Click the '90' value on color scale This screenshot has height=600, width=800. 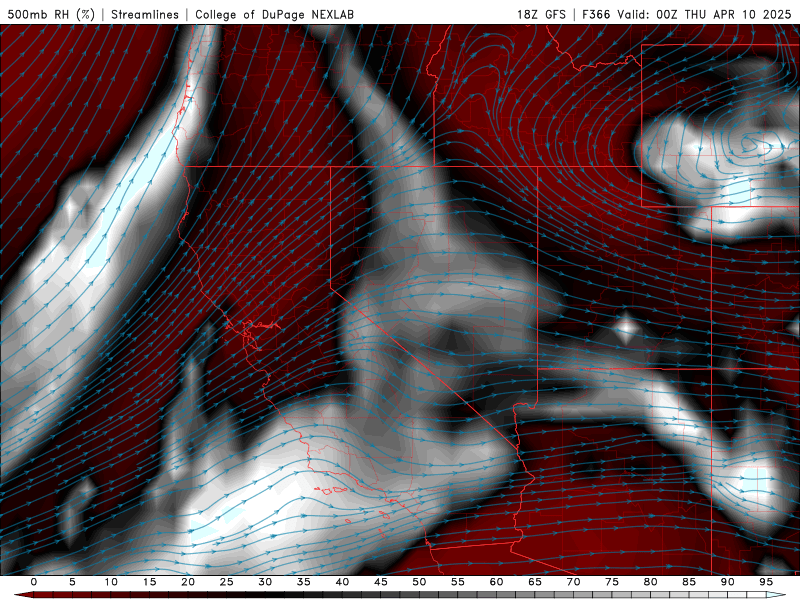(x=727, y=582)
